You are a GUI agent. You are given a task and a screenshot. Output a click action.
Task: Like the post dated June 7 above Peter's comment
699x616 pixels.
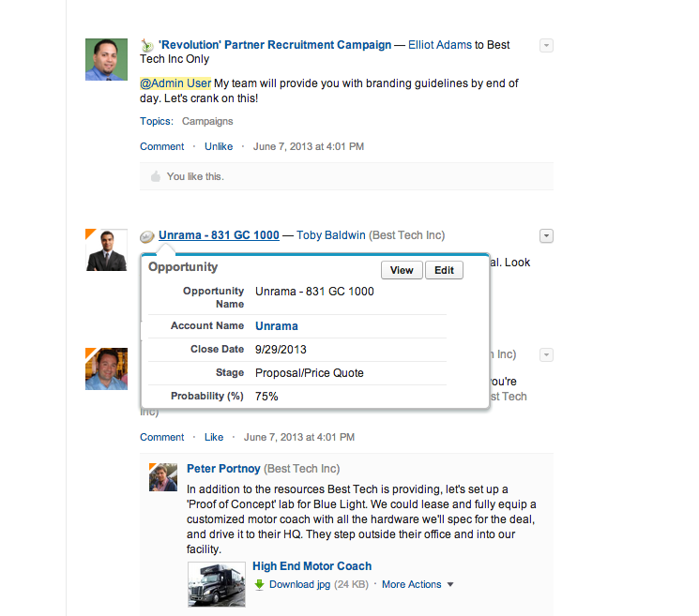[214, 437]
